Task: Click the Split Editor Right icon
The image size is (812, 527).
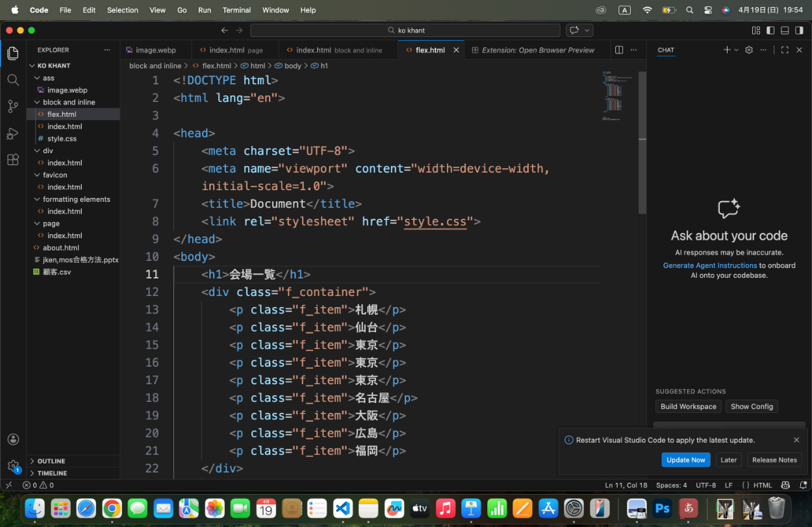Action: point(619,50)
